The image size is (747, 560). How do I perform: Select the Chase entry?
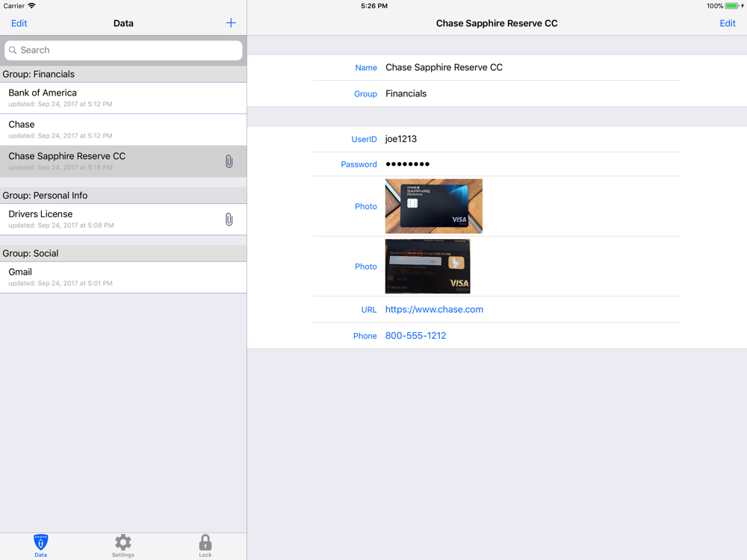(123, 129)
